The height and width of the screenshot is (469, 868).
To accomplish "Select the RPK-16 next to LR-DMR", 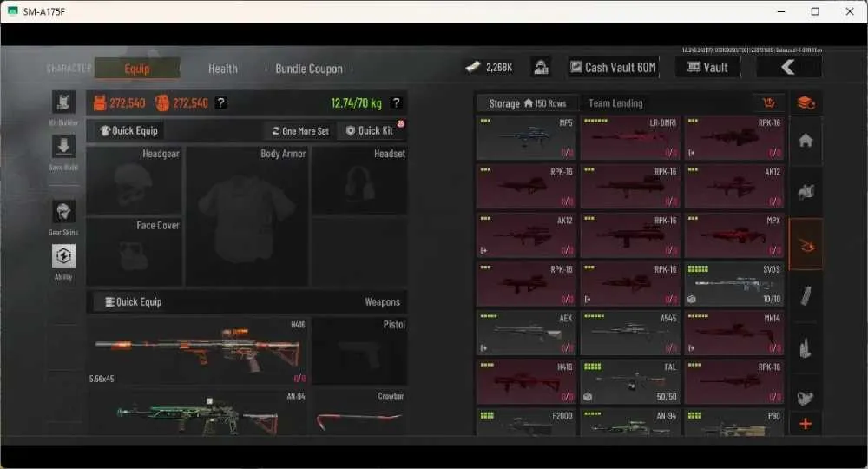I will pyautogui.click(x=734, y=138).
